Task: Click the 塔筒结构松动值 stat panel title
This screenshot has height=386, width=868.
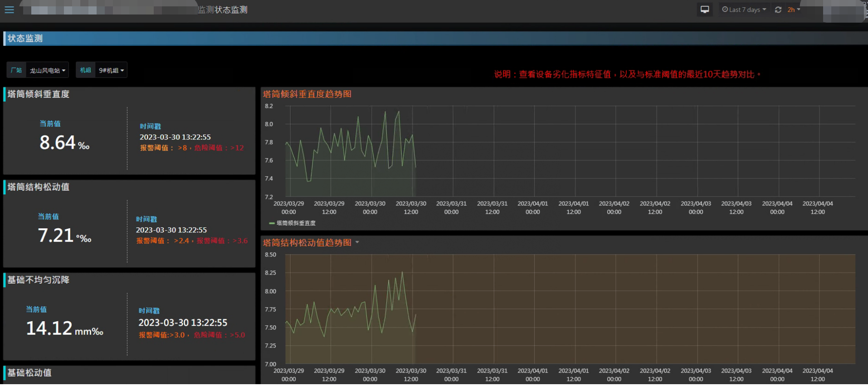Action: pos(39,187)
